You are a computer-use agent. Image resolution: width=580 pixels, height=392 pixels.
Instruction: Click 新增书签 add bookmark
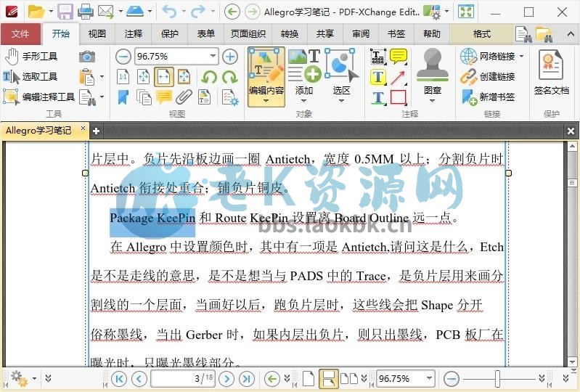(x=488, y=97)
